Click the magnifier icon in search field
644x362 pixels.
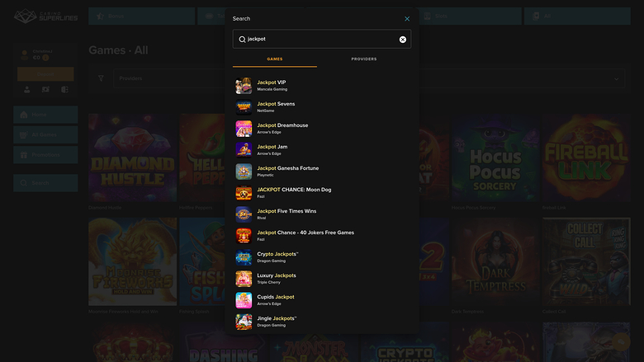pyautogui.click(x=242, y=39)
